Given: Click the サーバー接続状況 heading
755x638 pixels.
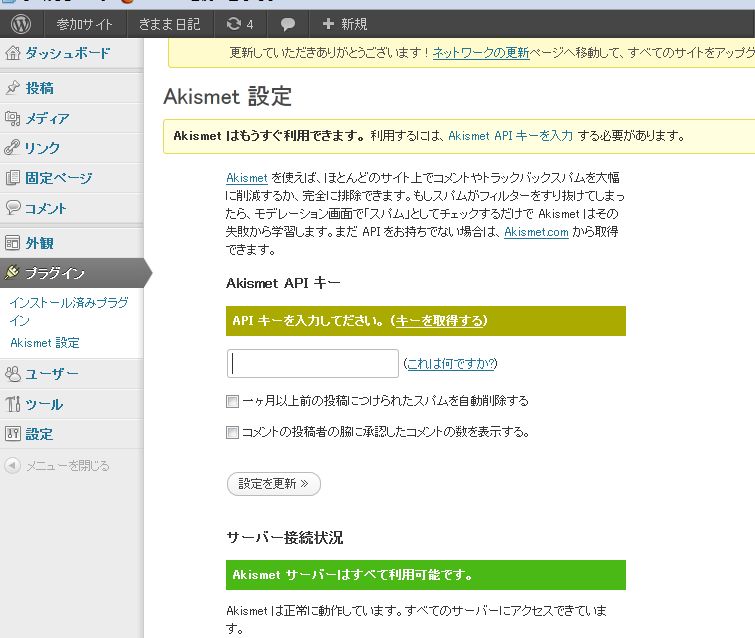Looking at the screenshot, I should 285,537.
